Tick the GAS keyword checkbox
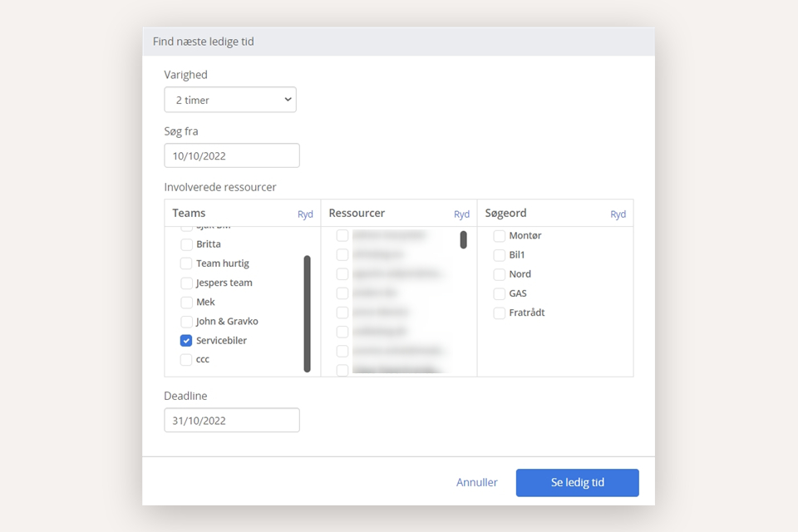 (x=499, y=293)
